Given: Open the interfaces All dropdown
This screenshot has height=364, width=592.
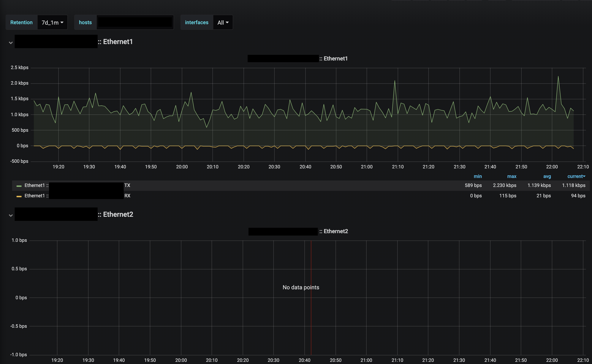Looking at the screenshot, I should [x=223, y=22].
